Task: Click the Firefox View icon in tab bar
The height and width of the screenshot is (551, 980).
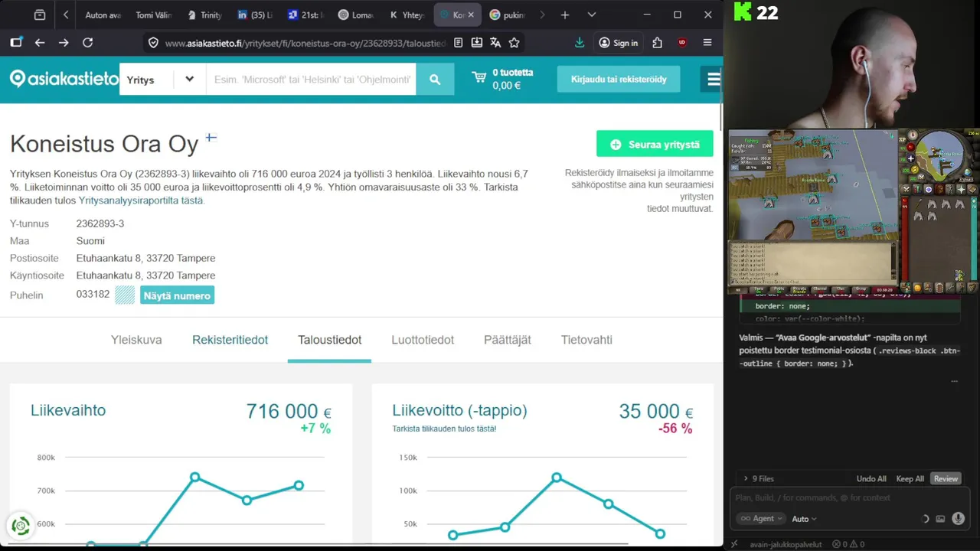Action: coord(40,15)
